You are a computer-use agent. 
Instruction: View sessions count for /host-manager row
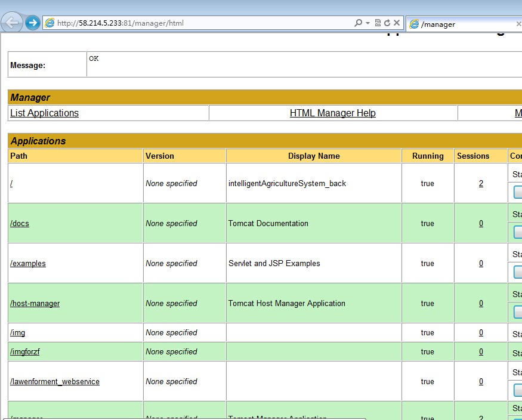click(x=481, y=303)
